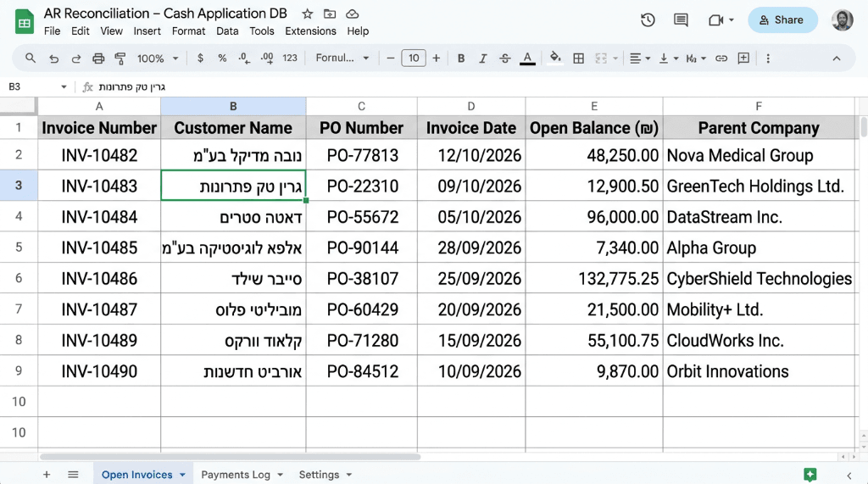The width and height of the screenshot is (868, 484).
Task: Open the Extensions menu
Action: (310, 31)
